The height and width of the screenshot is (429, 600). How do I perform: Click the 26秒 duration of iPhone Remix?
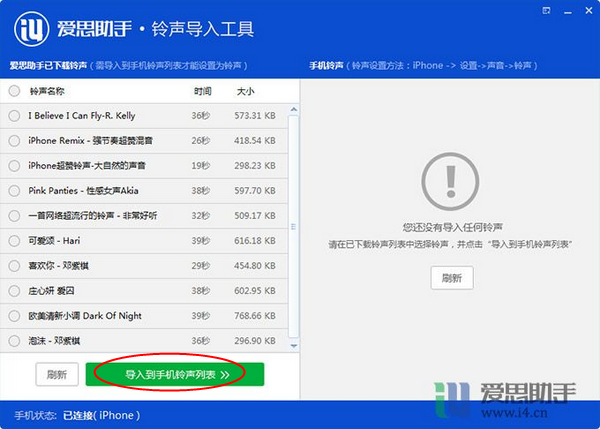(201, 140)
